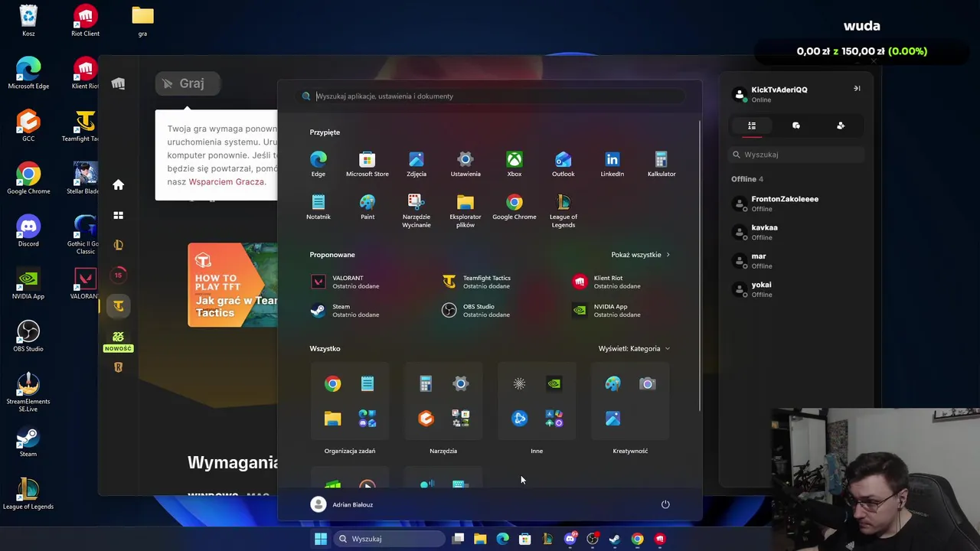Open Ustawienia in Start menu

pyautogui.click(x=465, y=164)
